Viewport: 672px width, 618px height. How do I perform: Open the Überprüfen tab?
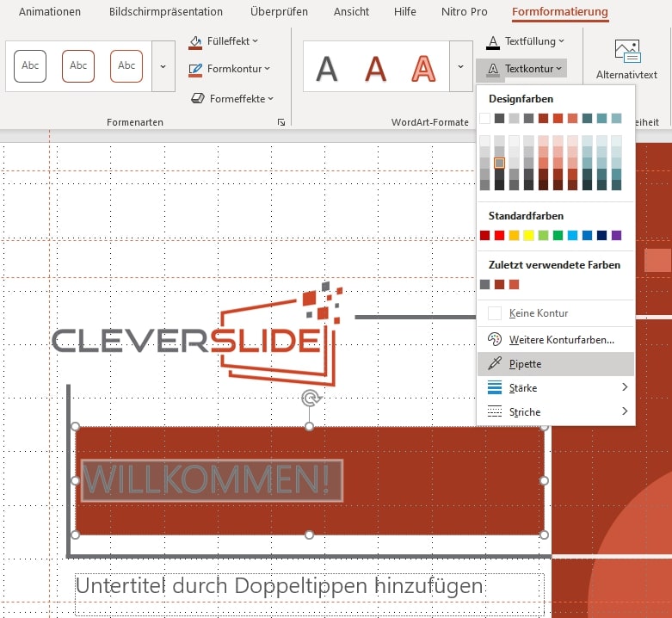(279, 11)
